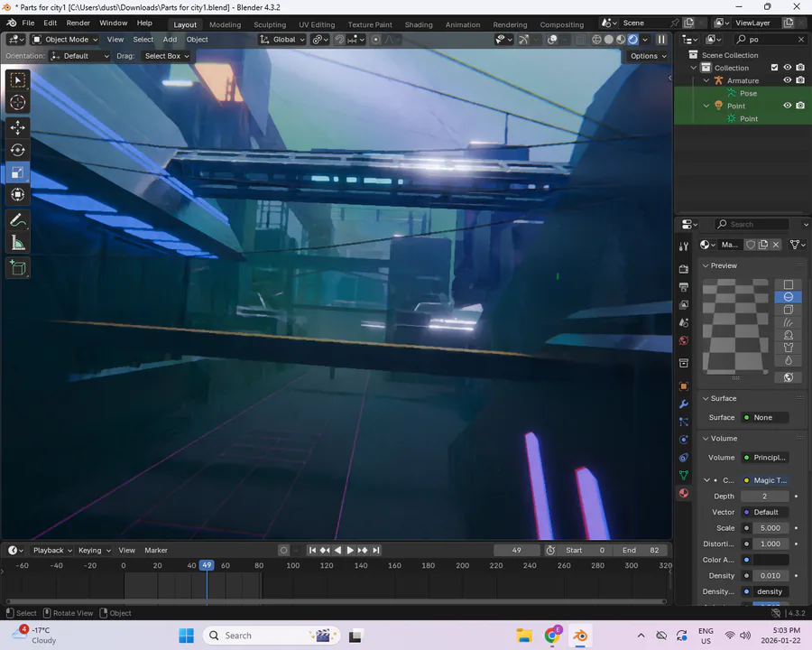Viewport: 812px width, 650px height.
Task: Activate the Rotate tool
Action: [17, 150]
